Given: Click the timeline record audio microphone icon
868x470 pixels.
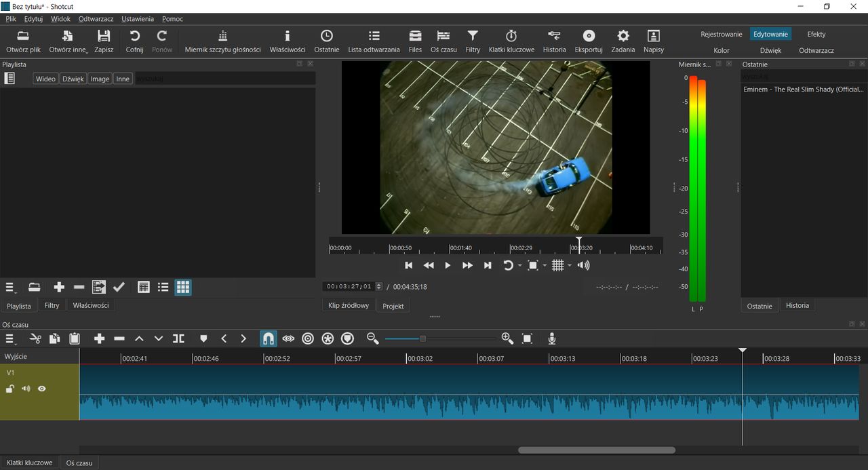Looking at the screenshot, I should click(552, 338).
